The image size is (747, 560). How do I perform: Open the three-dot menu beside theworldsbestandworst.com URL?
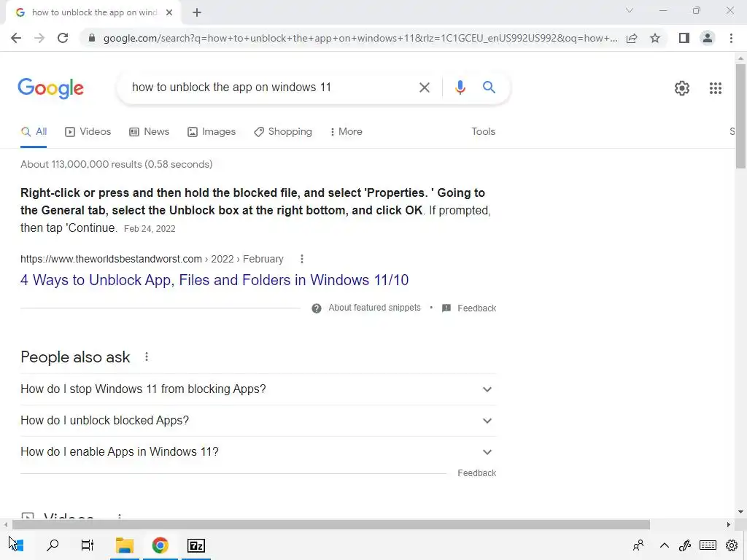pyautogui.click(x=301, y=259)
